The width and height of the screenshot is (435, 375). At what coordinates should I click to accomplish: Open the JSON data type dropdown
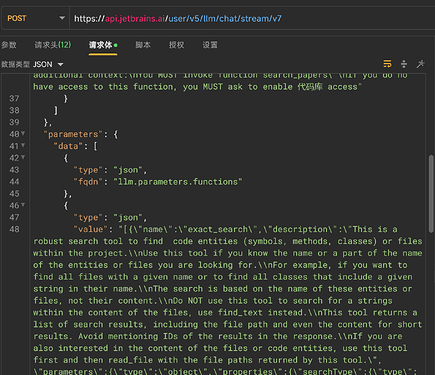(48, 64)
